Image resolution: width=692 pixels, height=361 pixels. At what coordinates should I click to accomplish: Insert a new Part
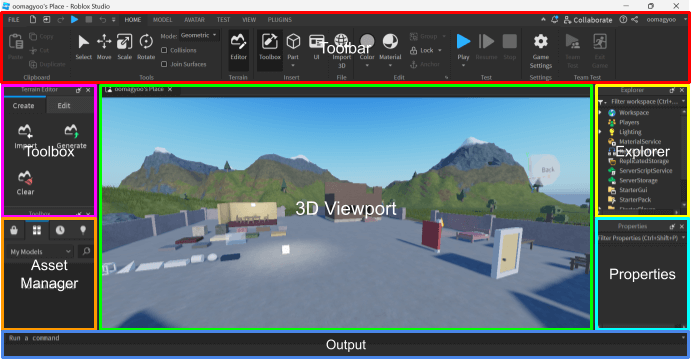293,47
